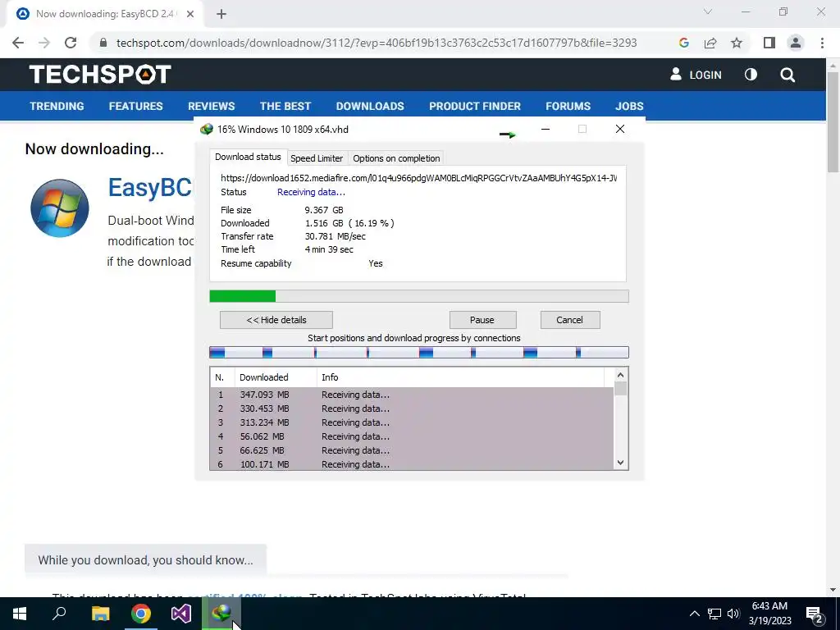
Task: Switch to Options on completion tab
Action: [396, 158]
